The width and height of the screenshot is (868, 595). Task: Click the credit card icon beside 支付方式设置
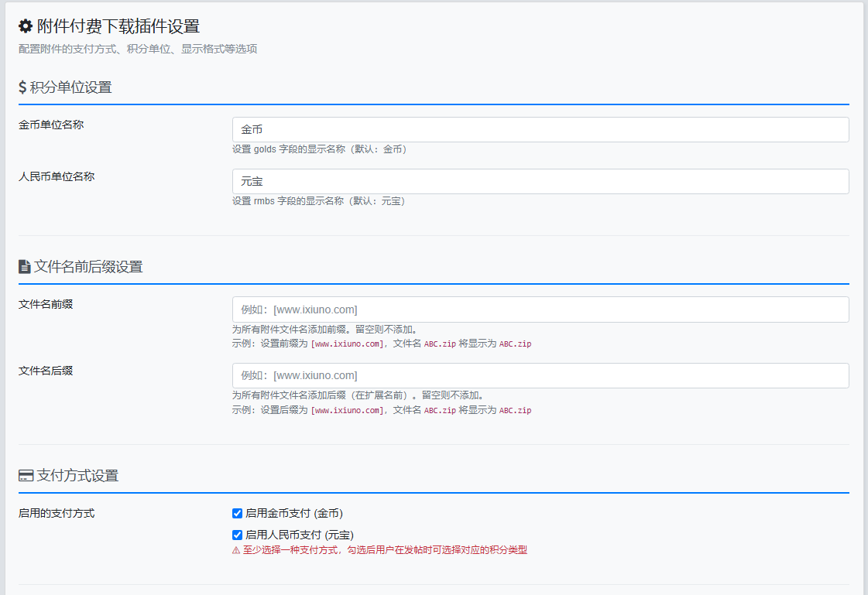(26, 476)
